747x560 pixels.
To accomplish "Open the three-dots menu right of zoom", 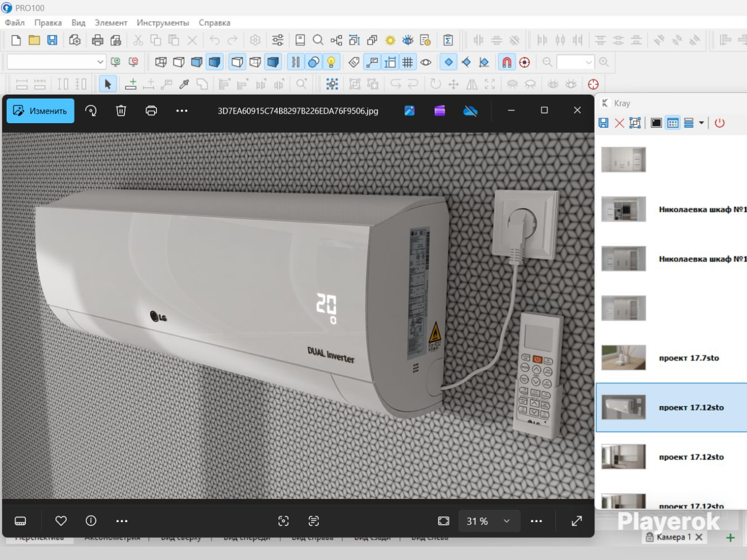I will click(536, 521).
